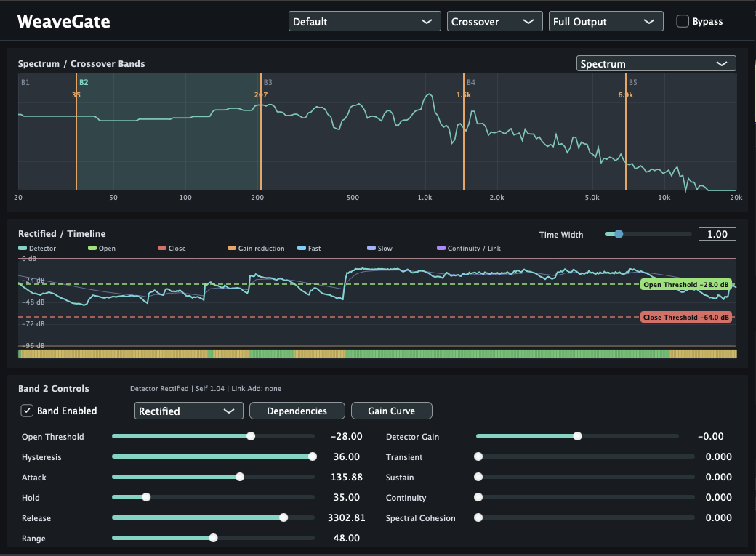Click the gate state strip below timeline

click(x=377, y=354)
